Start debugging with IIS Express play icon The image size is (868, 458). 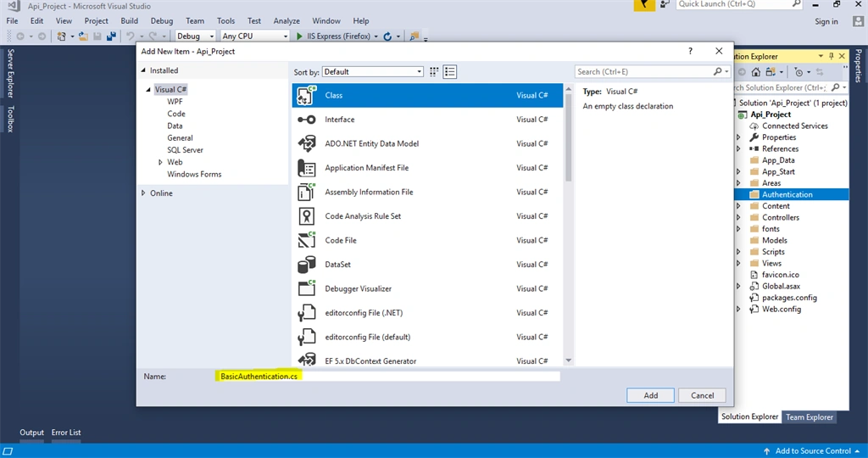(299, 36)
